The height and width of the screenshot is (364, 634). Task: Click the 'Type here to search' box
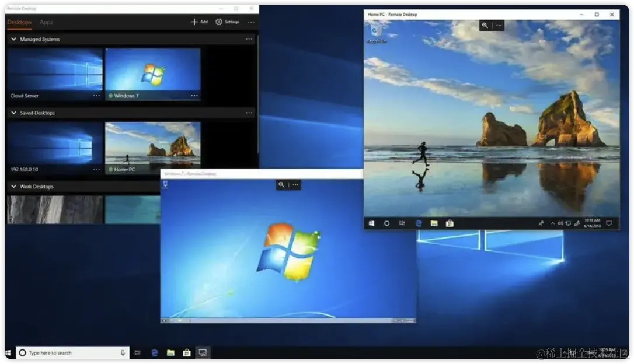click(73, 353)
